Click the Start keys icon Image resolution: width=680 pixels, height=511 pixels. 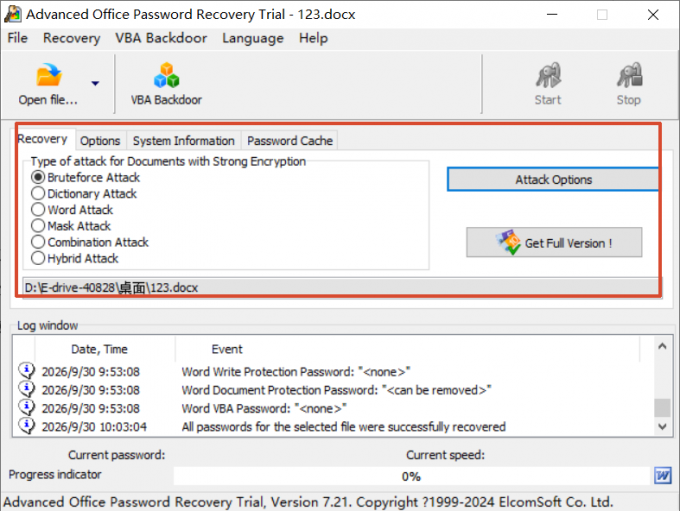point(548,75)
